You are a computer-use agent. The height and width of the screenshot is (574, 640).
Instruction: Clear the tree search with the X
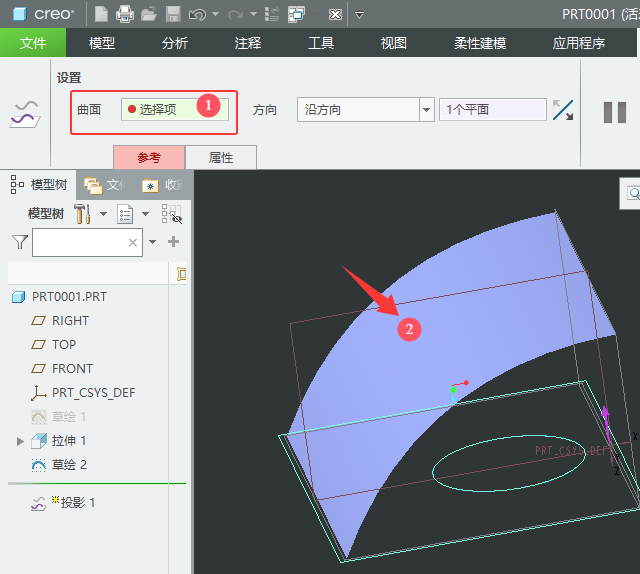click(133, 243)
